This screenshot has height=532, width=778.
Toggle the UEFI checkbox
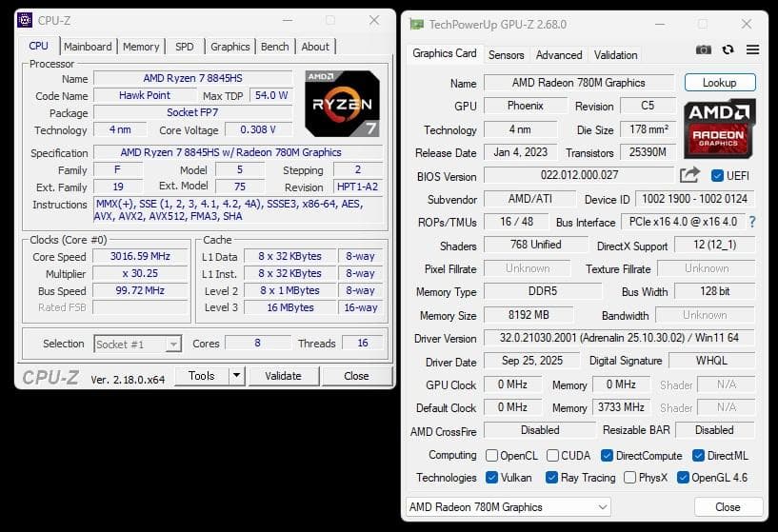coord(717,175)
